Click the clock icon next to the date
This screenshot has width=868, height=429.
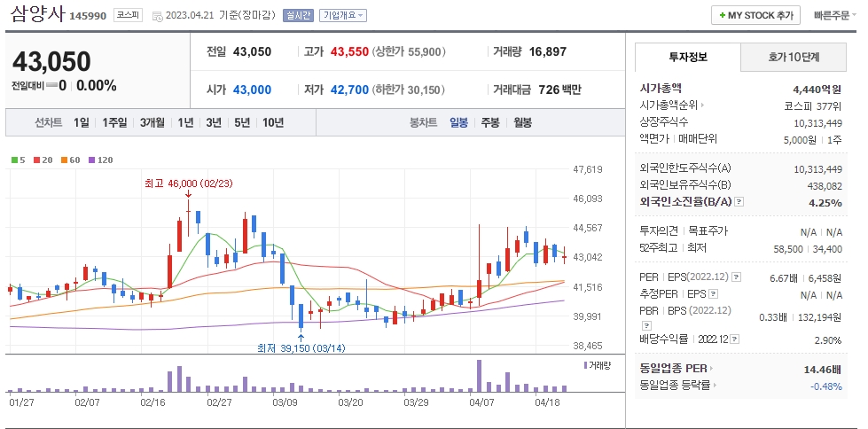(157, 16)
